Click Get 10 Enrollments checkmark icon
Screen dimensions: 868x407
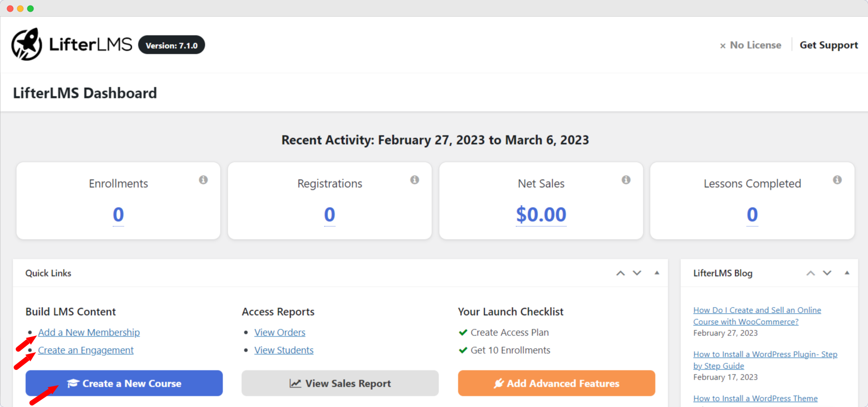click(463, 350)
